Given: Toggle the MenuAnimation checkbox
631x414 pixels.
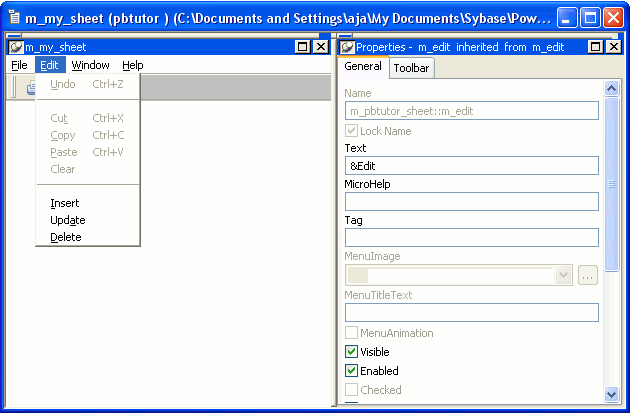Looking at the screenshot, I should click(351, 333).
